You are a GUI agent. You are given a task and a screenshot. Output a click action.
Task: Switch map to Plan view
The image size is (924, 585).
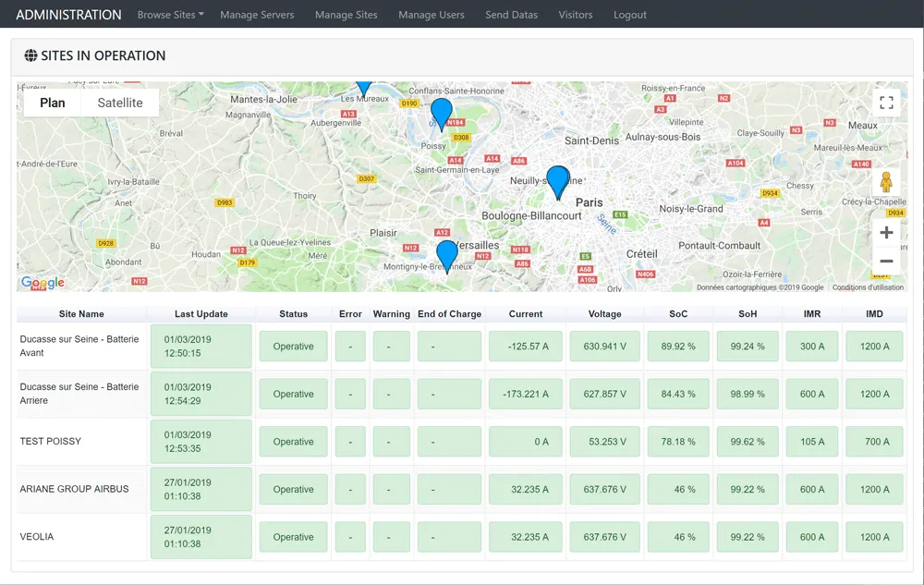tap(53, 103)
